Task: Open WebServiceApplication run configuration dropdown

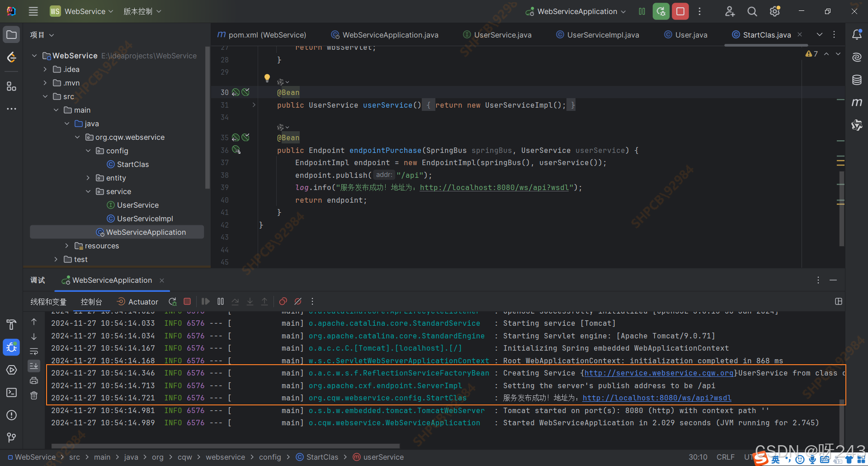Action: (576, 11)
